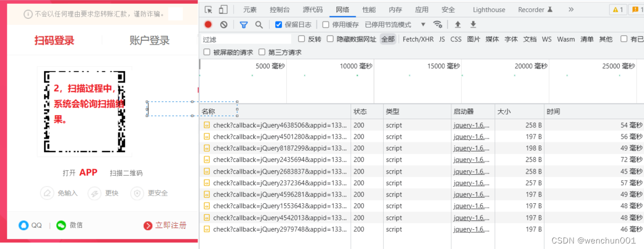Select the inspect element picker icon
Image resolution: width=644 pixels, height=249 pixels.
point(209,9)
